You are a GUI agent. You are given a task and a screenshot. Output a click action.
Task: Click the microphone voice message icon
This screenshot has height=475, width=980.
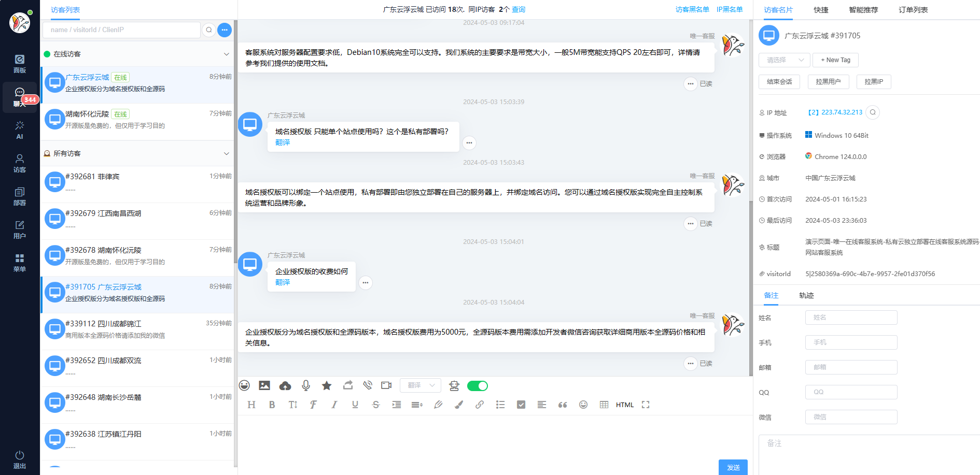[x=306, y=385]
